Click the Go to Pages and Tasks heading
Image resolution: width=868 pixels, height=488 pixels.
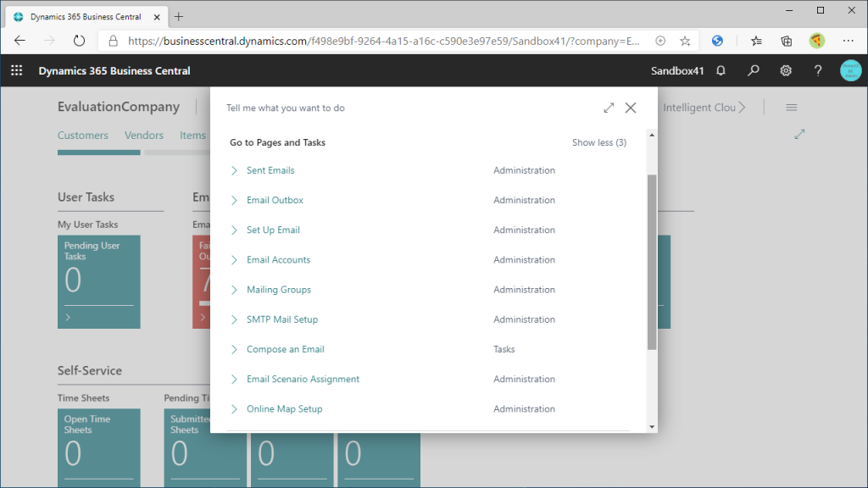click(x=277, y=142)
